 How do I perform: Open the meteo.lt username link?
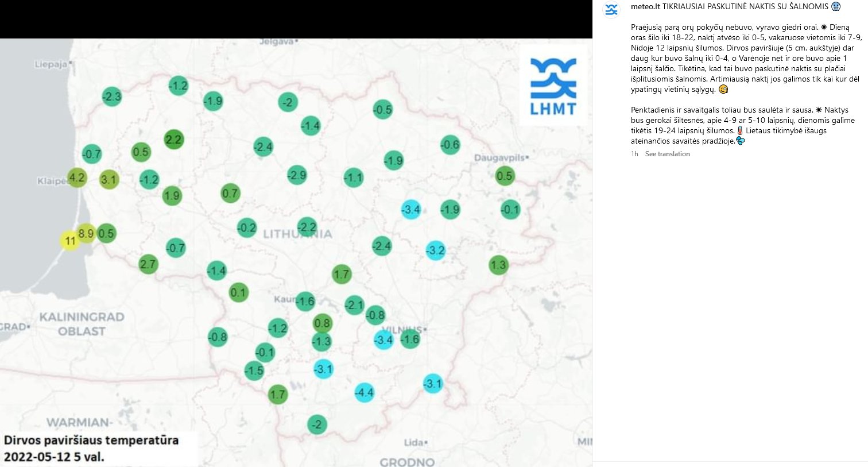[x=645, y=6]
